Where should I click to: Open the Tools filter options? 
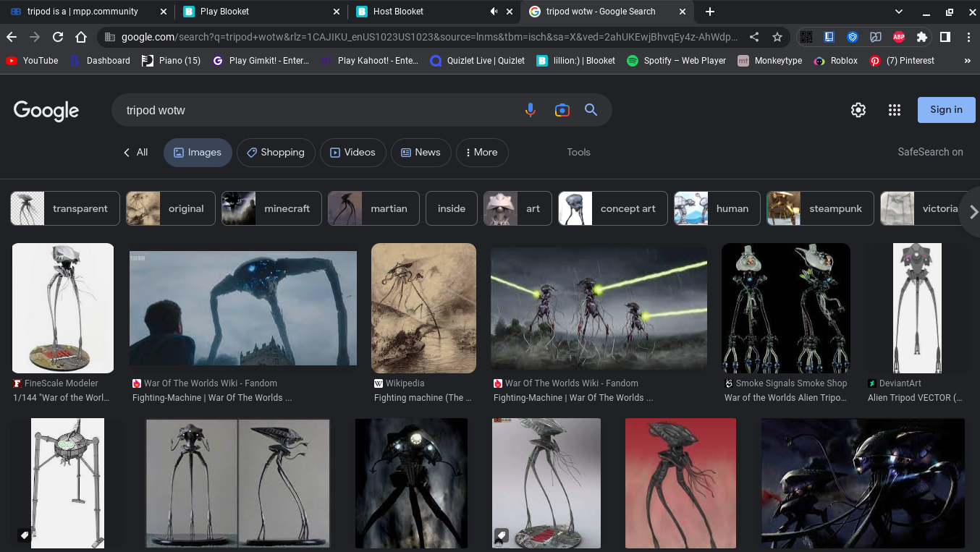click(x=578, y=153)
